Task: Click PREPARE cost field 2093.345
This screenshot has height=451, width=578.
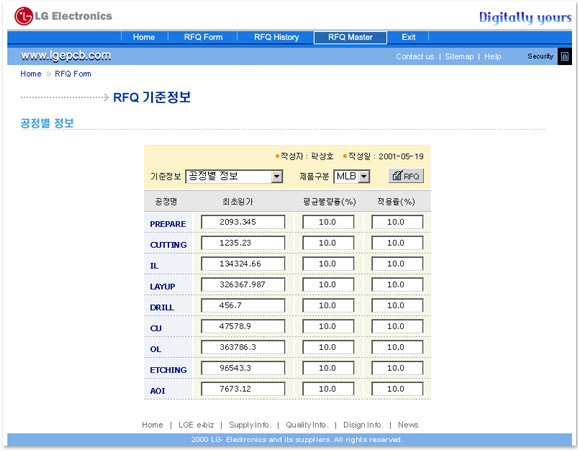Action: [243, 222]
